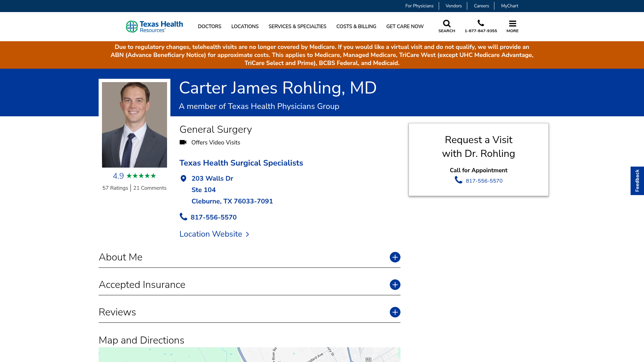Open MyChart from the top bar
Screen dimensions: 644x362
coord(509,6)
